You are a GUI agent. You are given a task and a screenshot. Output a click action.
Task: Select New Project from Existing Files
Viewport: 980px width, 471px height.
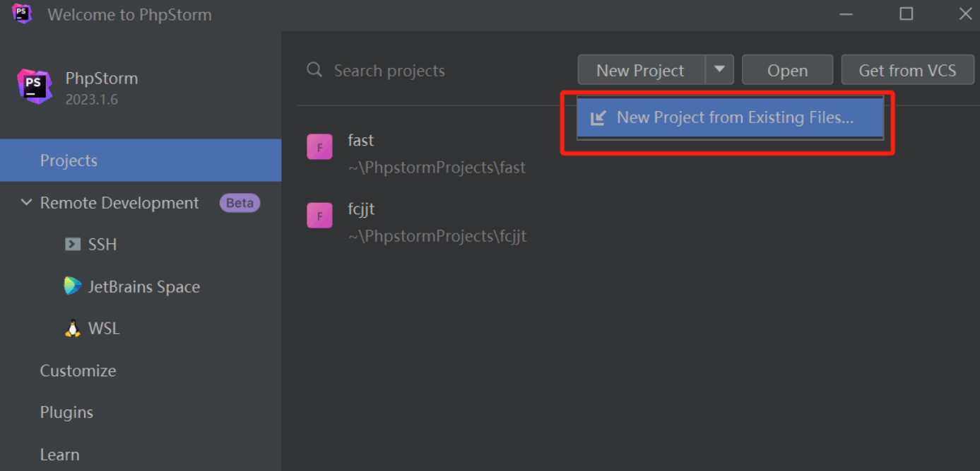[730, 117]
